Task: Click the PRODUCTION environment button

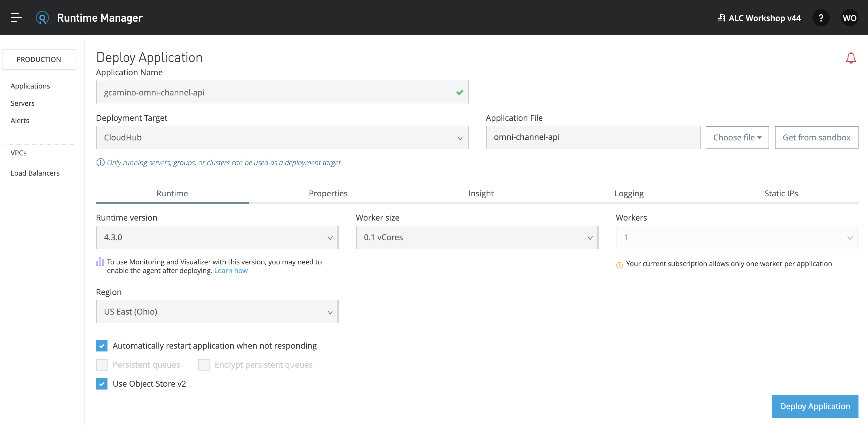Action: click(39, 59)
